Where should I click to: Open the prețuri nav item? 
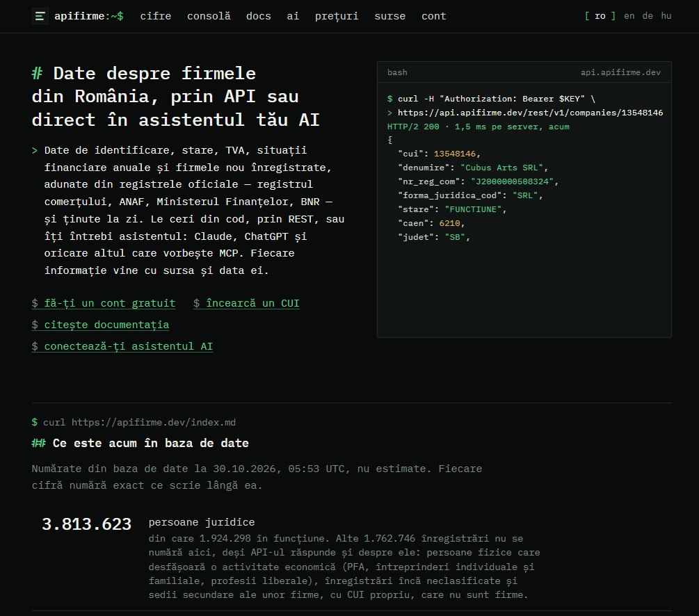point(337,16)
